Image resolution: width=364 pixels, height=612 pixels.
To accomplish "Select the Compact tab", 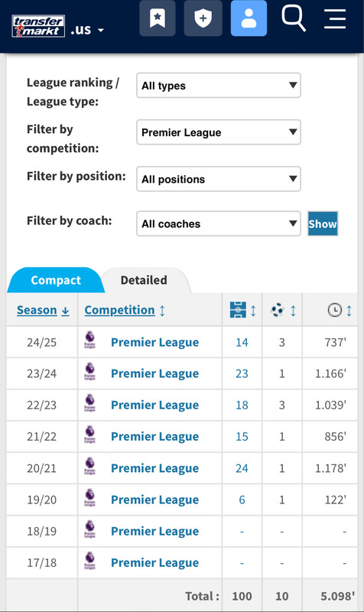I will (56, 280).
